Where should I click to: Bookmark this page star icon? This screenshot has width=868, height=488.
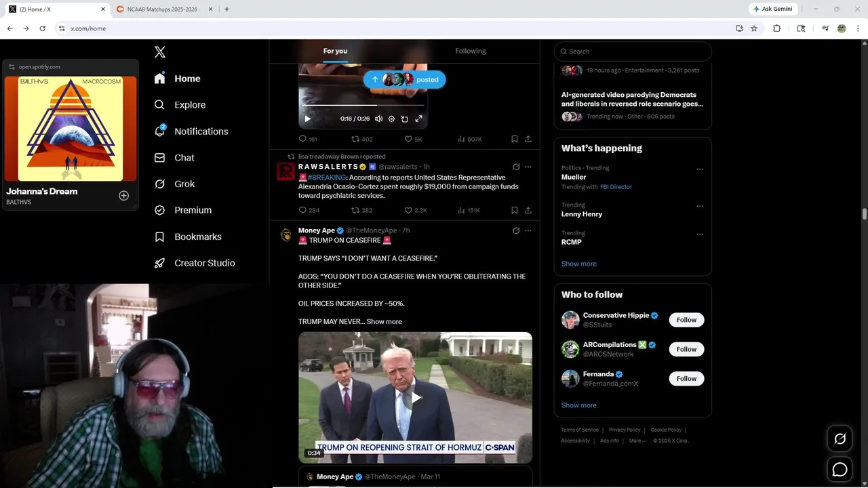coord(754,28)
